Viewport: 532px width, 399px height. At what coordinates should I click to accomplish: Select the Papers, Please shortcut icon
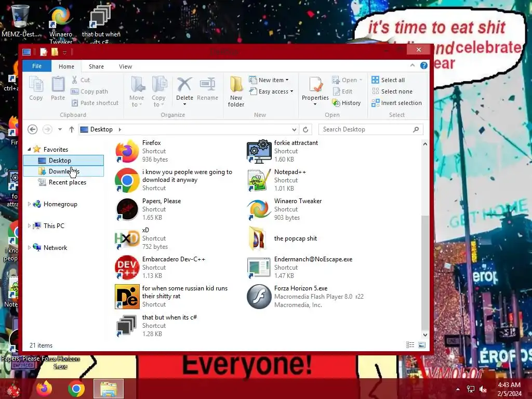(x=127, y=209)
